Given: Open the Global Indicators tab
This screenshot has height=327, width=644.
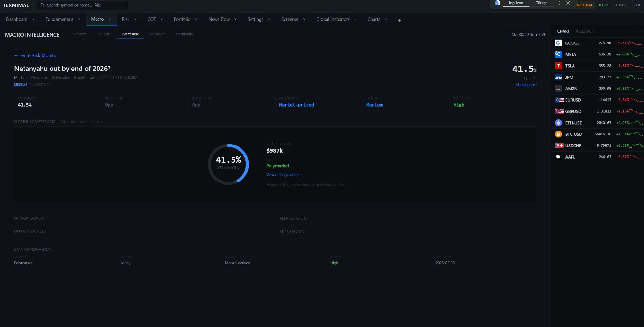Looking at the screenshot, I should 333,19.
